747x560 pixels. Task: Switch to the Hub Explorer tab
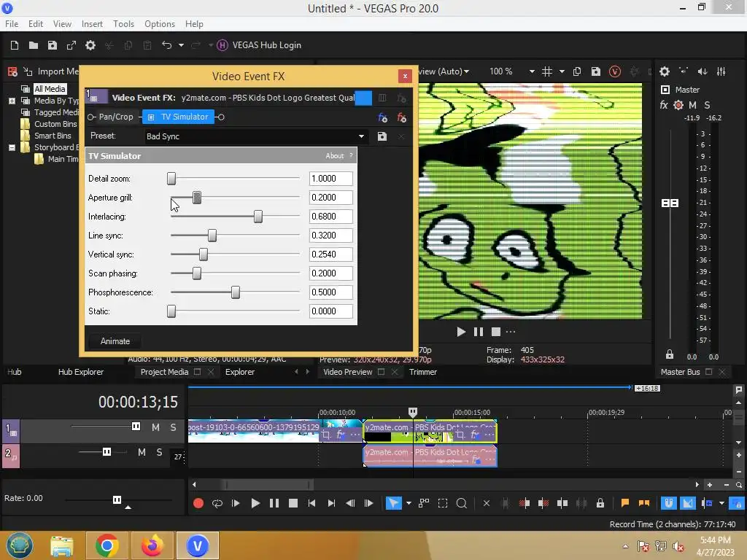pos(80,372)
